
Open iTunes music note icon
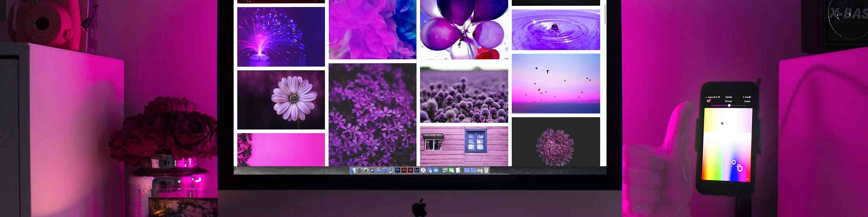click(x=423, y=170)
